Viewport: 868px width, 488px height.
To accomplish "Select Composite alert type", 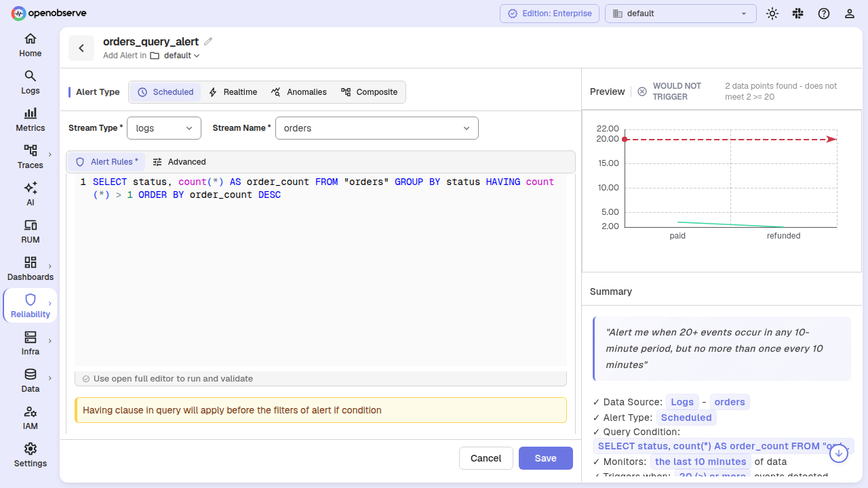I will pyautogui.click(x=369, y=92).
